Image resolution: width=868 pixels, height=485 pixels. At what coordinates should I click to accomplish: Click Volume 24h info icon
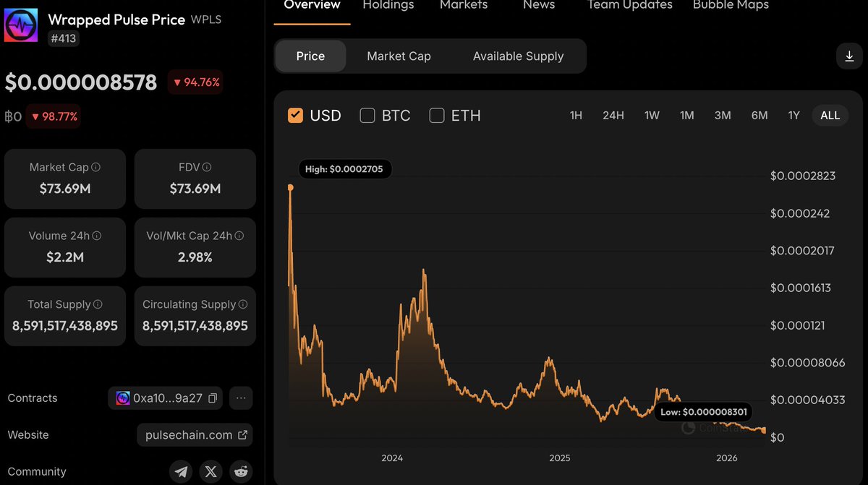pyautogui.click(x=97, y=236)
